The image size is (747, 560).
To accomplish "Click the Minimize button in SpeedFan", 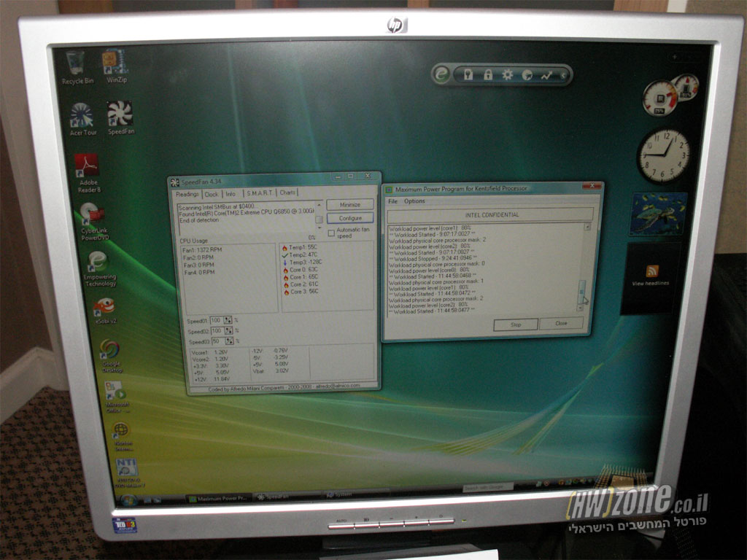I will [349, 205].
